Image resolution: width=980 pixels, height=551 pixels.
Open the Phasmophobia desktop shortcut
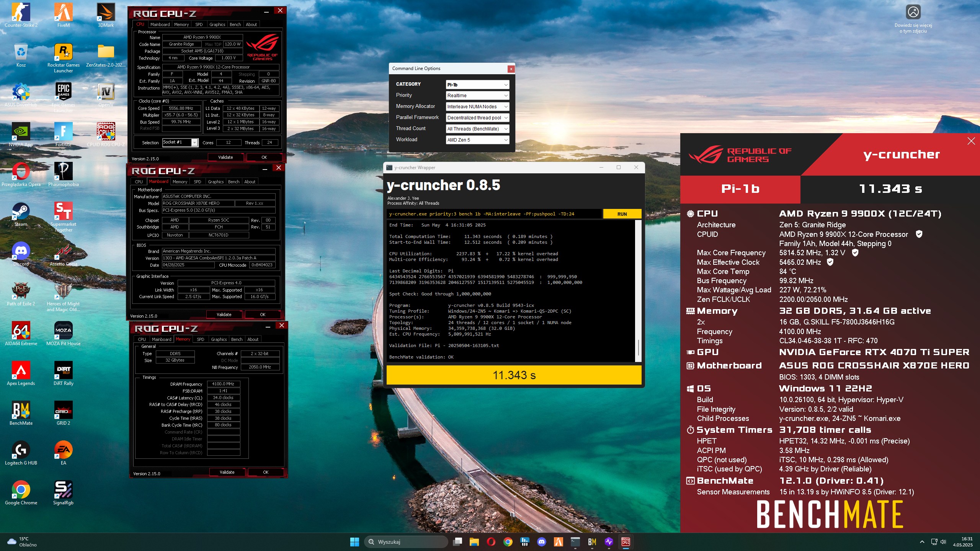coord(64,175)
